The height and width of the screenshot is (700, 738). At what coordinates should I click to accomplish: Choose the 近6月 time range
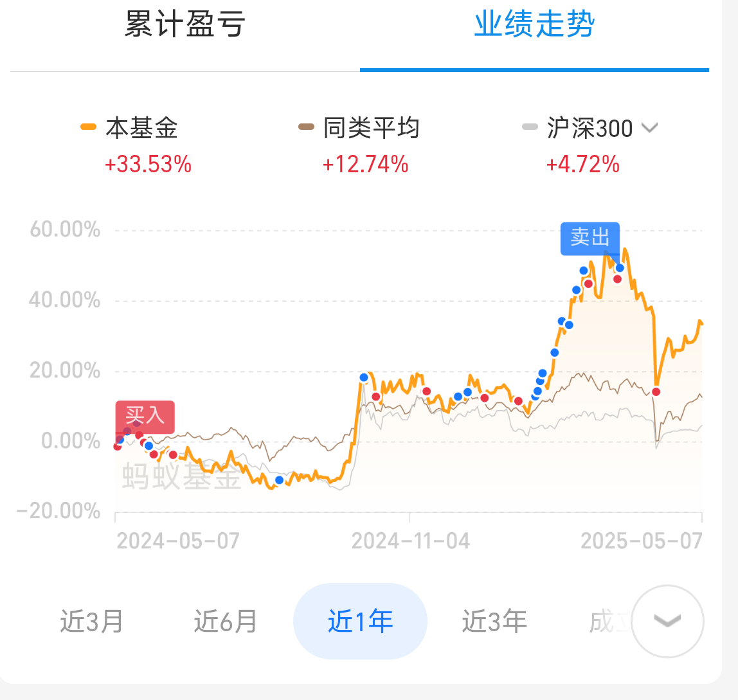[x=226, y=622]
